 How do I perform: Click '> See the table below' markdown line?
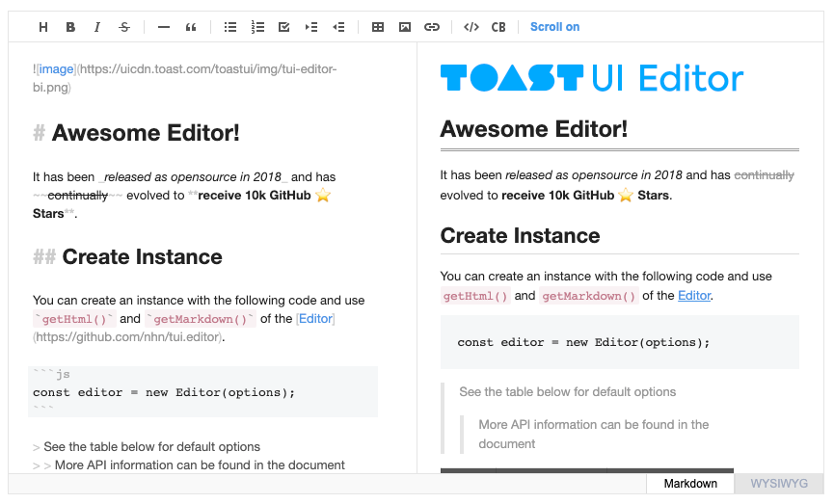coord(147,446)
